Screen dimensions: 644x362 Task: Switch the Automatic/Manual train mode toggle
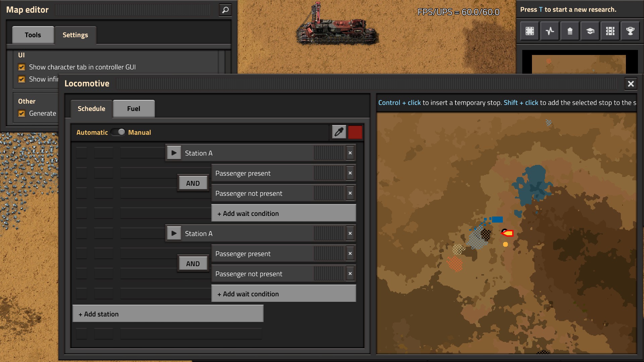(x=118, y=132)
